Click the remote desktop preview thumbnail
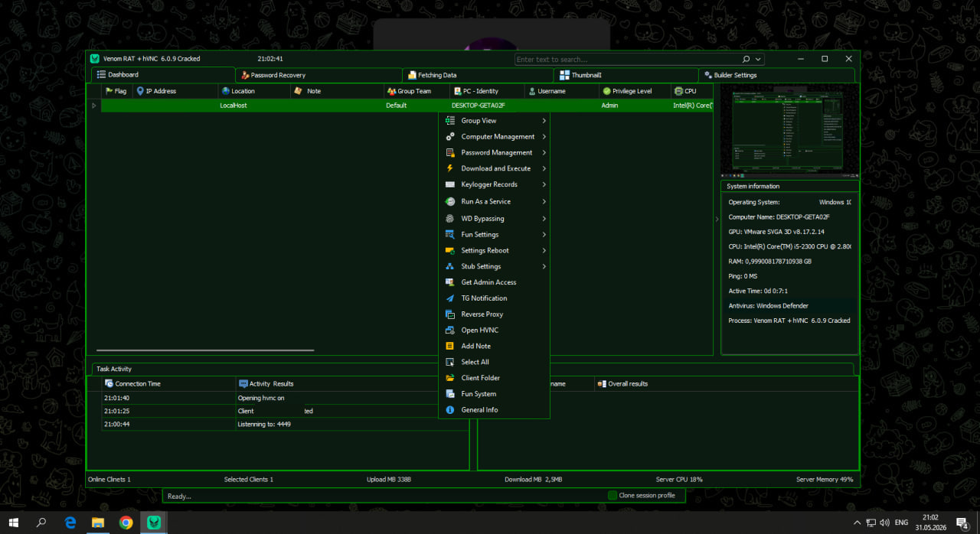Viewport: 980px width, 534px height. [x=789, y=131]
